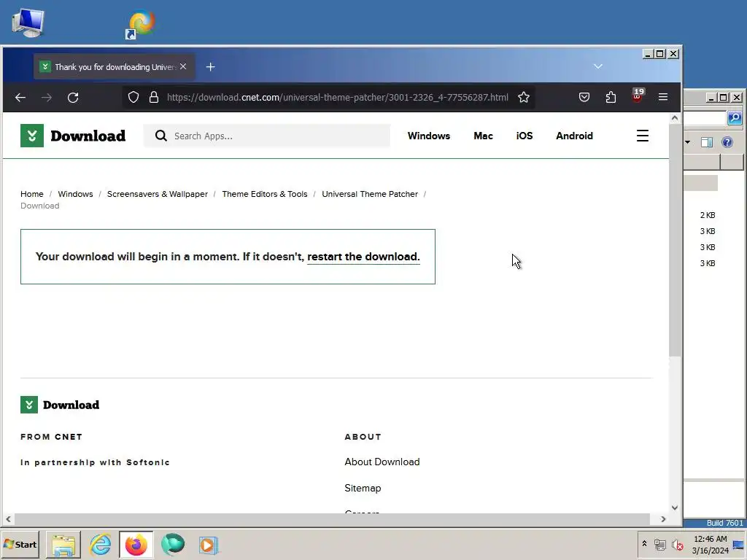Click restart the download link
Viewport: 747px width, 560px height.
click(x=363, y=257)
